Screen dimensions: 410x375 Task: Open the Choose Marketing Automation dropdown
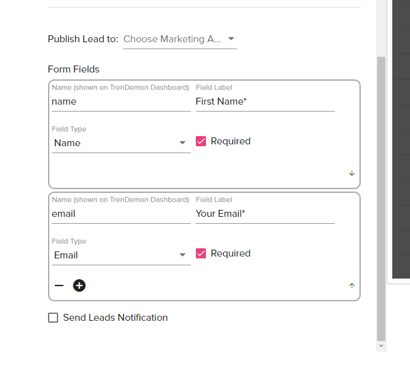click(x=180, y=39)
